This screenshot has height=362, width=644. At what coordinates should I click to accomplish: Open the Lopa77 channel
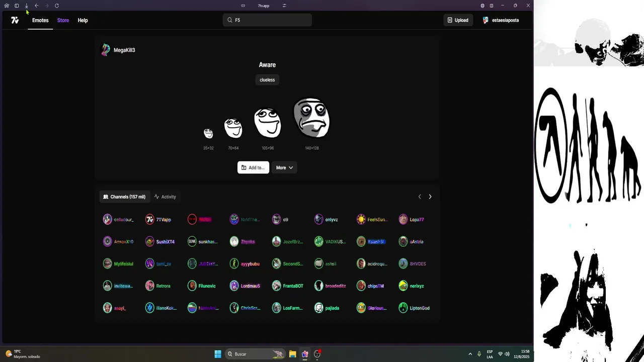(x=412, y=219)
